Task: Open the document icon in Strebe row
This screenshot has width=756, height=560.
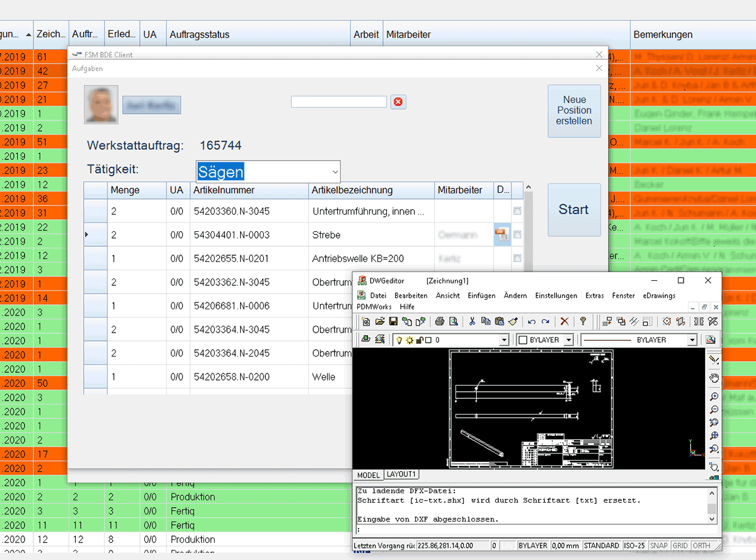Action: point(502,235)
